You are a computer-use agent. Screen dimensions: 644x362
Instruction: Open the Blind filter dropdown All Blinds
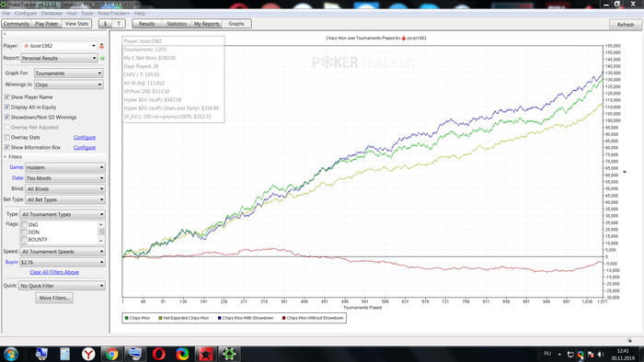click(65, 189)
